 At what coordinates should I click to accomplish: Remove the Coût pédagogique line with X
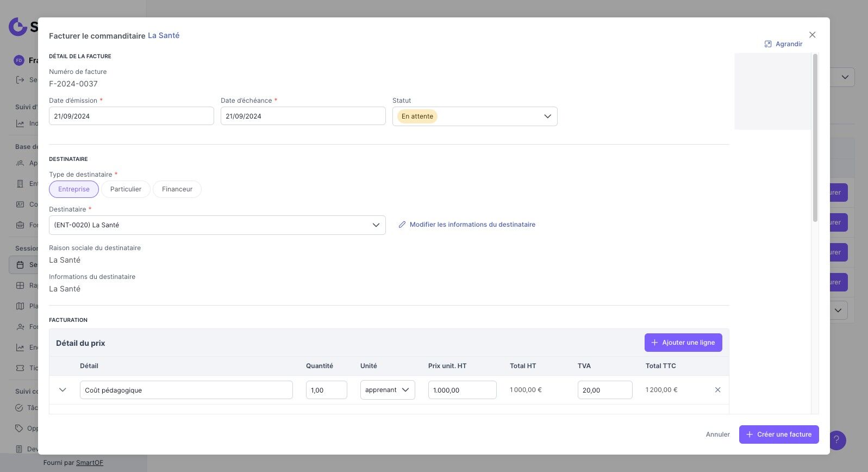pos(717,390)
